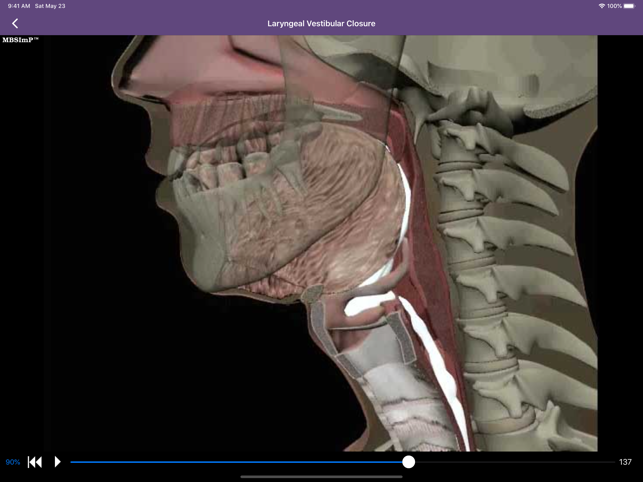Tap the date Sat May 23
This screenshot has height=482, width=643.
point(50,6)
